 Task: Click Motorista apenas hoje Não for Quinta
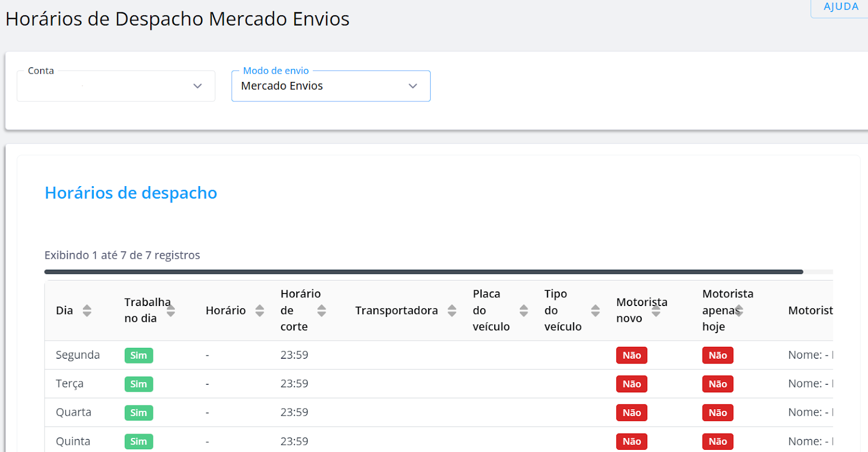point(718,442)
